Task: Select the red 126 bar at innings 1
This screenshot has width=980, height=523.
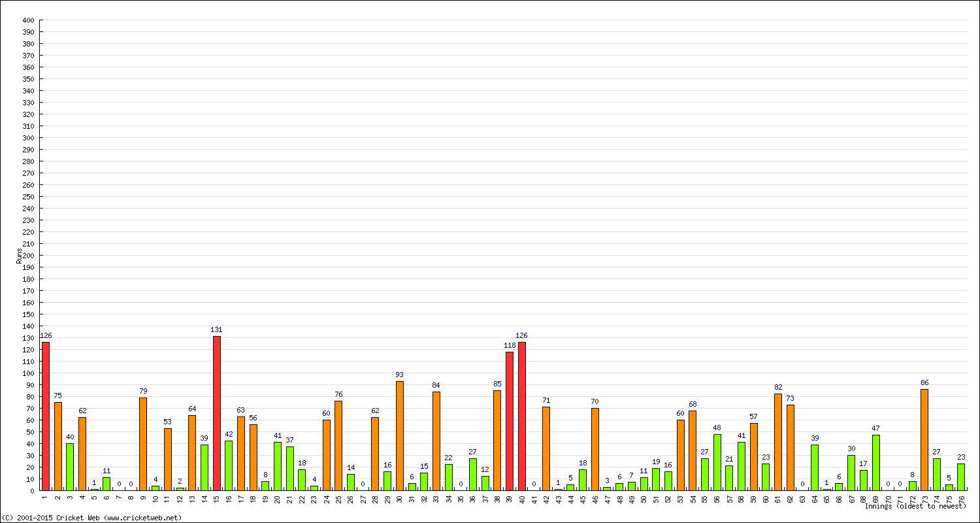Action: (x=46, y=416)
